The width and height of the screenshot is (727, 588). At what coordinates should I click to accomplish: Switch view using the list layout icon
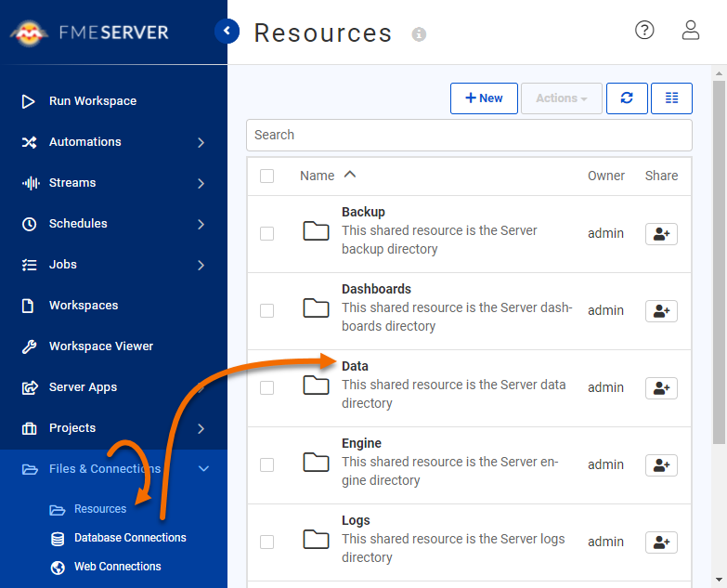pyautogui.click(x=671, y=98)
